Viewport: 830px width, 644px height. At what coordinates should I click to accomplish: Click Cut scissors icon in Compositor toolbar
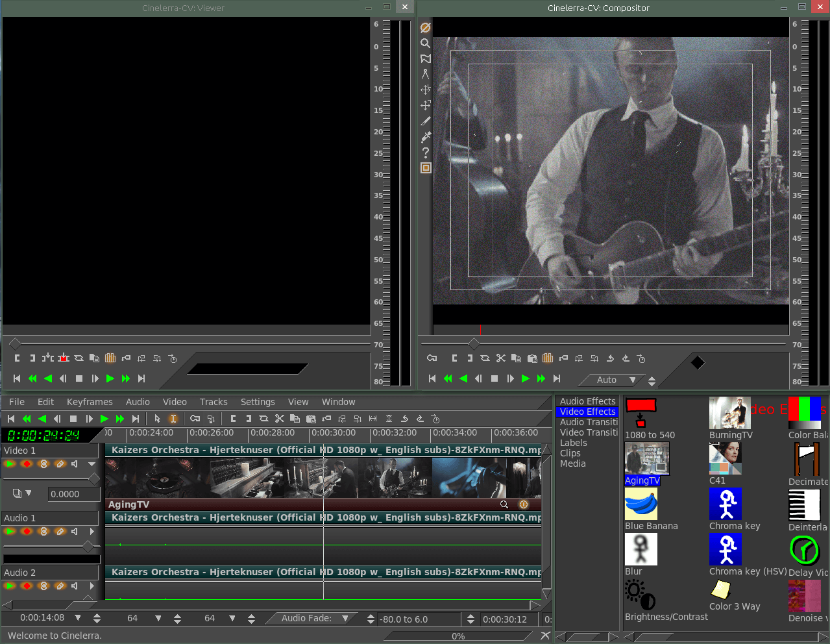[x=500, y=358]
